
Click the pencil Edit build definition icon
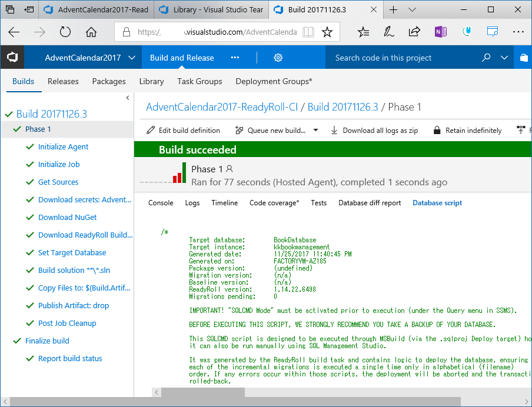(151, 130)
